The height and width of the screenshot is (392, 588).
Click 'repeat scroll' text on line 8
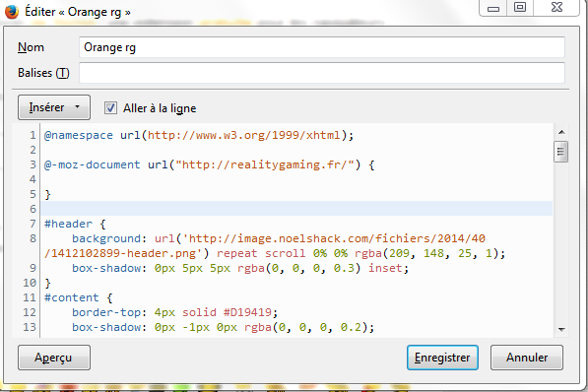(x=261, y=253)
